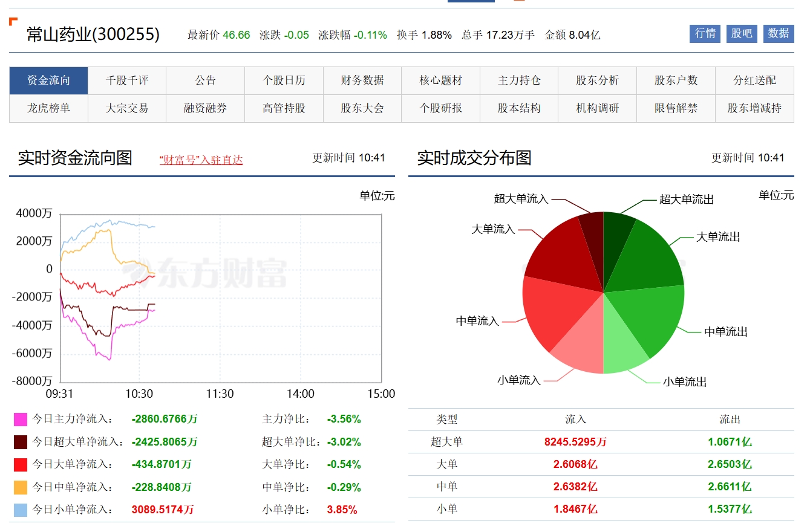Open the 股东增减持 tab
Screen dimensions: 810x532
pos(755,108)
